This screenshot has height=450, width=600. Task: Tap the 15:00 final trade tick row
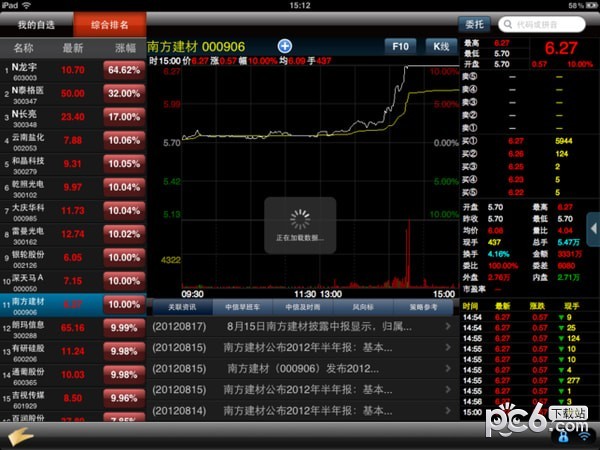529,412
